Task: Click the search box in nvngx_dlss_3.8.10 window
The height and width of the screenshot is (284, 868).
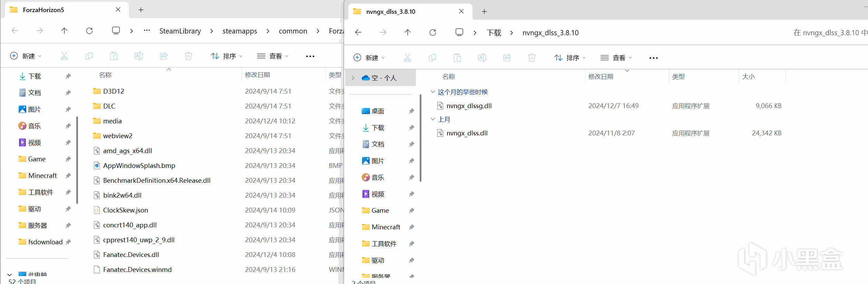Action: pyautogui.click(x=830, y=33)
